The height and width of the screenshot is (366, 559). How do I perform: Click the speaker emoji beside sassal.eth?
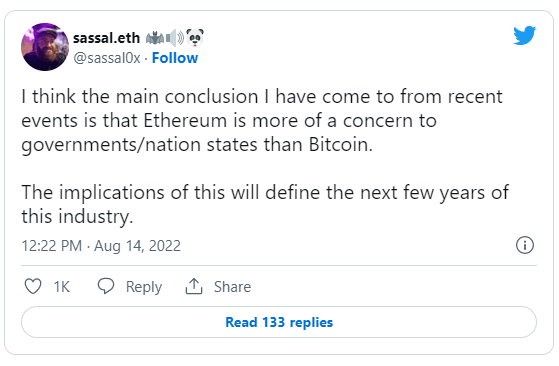click(x=175, y=38)
